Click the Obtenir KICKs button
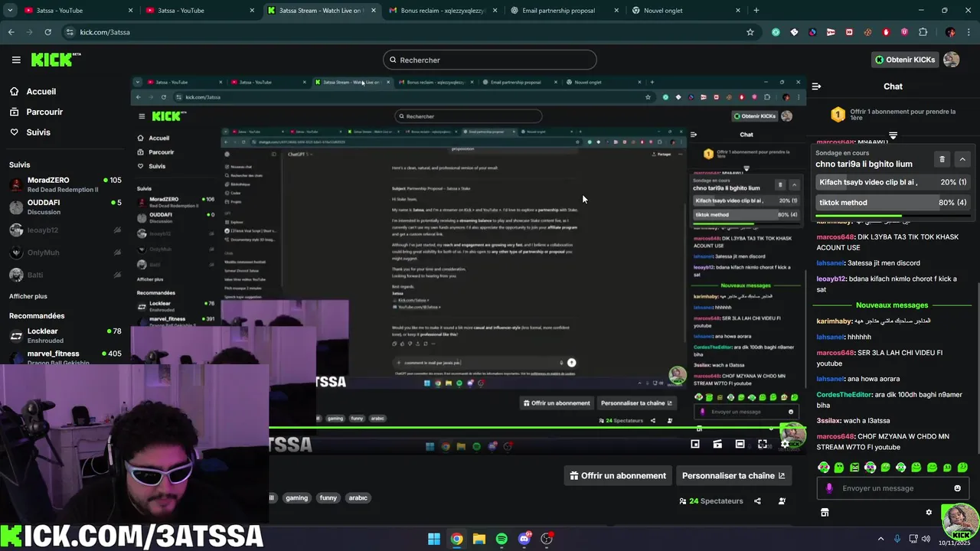The width and height of the screenshot is (980, 551). pyautogui.click(x=905, y=60)
